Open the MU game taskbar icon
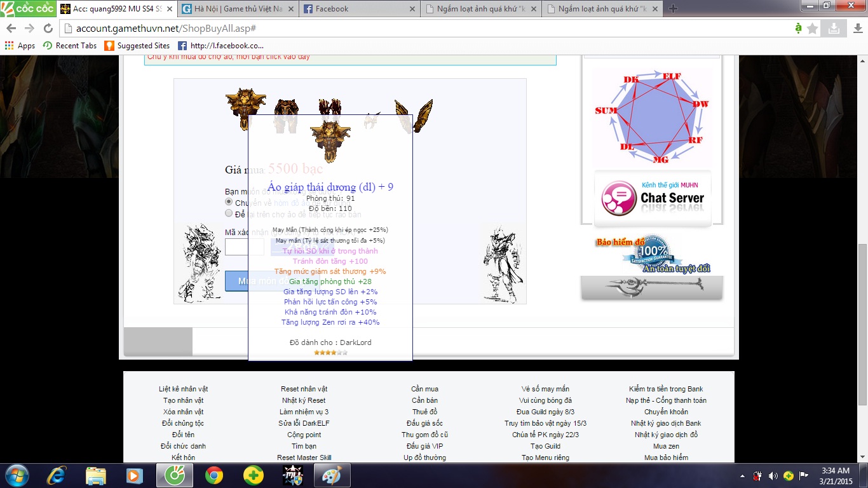This screenshot has width=868, height=488. pyautogui.click(x=293, y=476)
